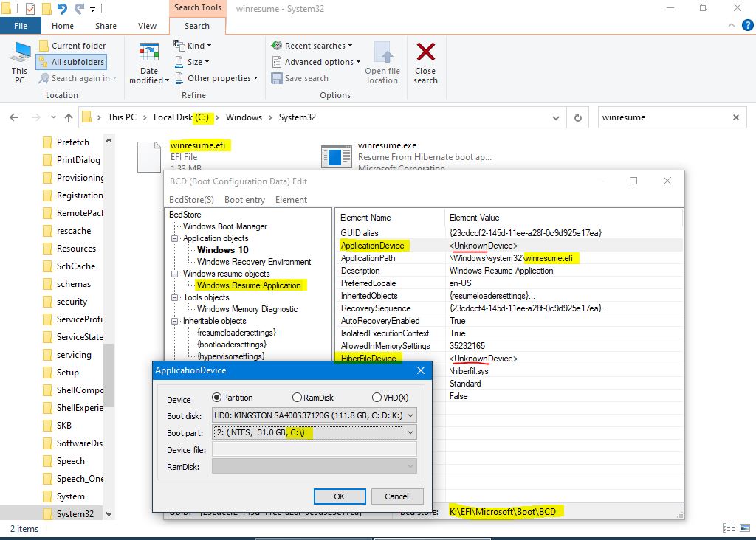Open the Boot entry menu
The image size is (756, 540).
[x=244, y=200]
